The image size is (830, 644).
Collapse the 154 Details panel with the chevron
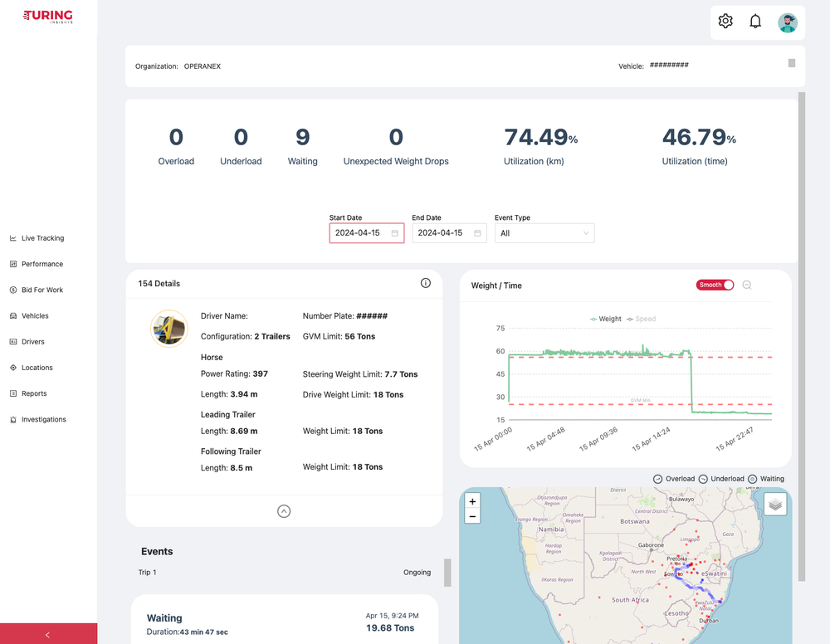tap(284, 511)
